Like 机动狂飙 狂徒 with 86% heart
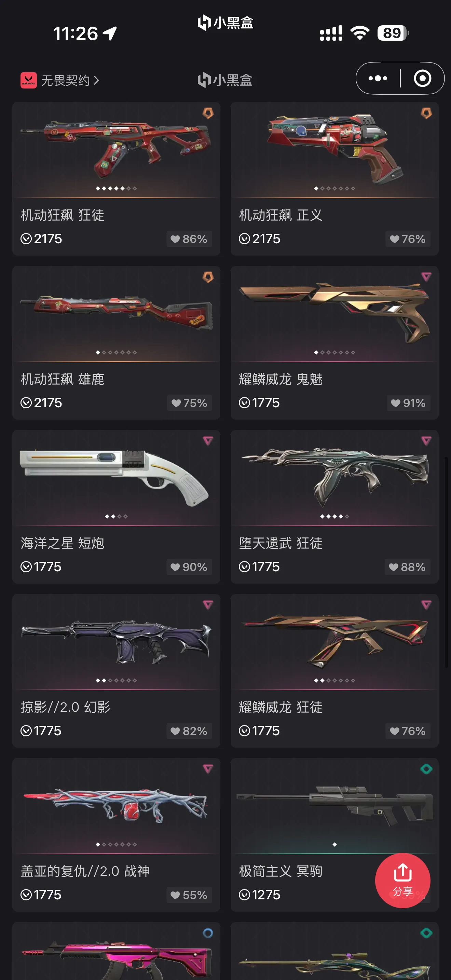The image size is (451, 980). (x=189, y=239)
